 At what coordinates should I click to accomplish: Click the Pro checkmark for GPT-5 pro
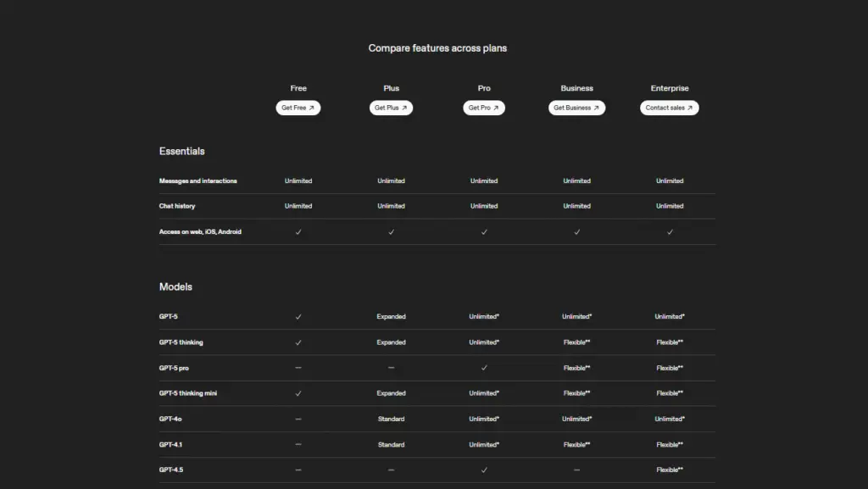484,368
